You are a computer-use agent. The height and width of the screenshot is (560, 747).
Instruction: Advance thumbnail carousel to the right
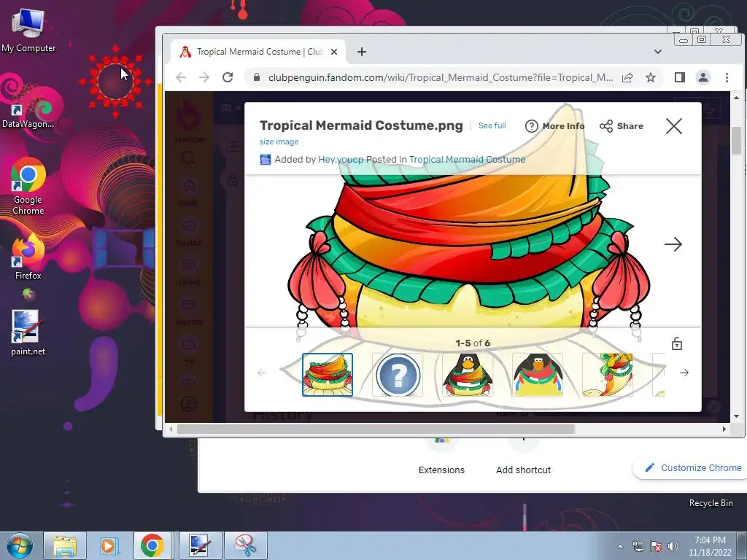pos(684,373)
